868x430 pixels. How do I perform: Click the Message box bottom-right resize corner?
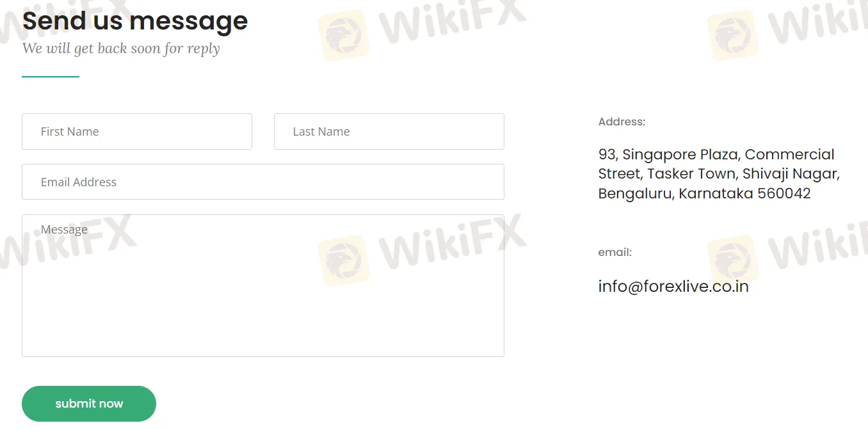(x=500, y=353)
